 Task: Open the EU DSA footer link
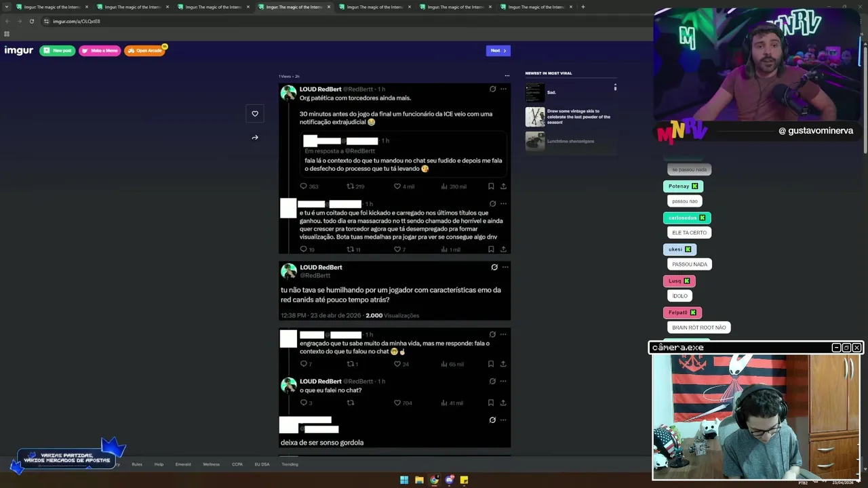262,464
